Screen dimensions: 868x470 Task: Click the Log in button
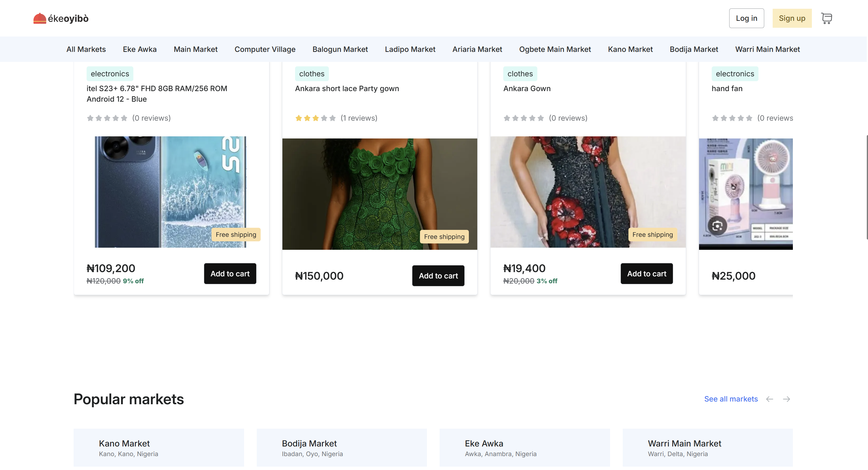(746, 18)
